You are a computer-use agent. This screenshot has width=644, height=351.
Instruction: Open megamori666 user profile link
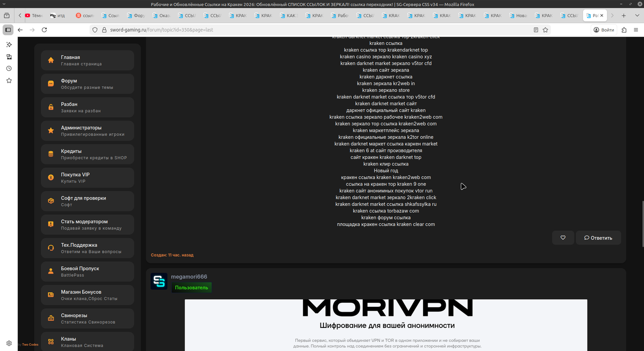189,277
